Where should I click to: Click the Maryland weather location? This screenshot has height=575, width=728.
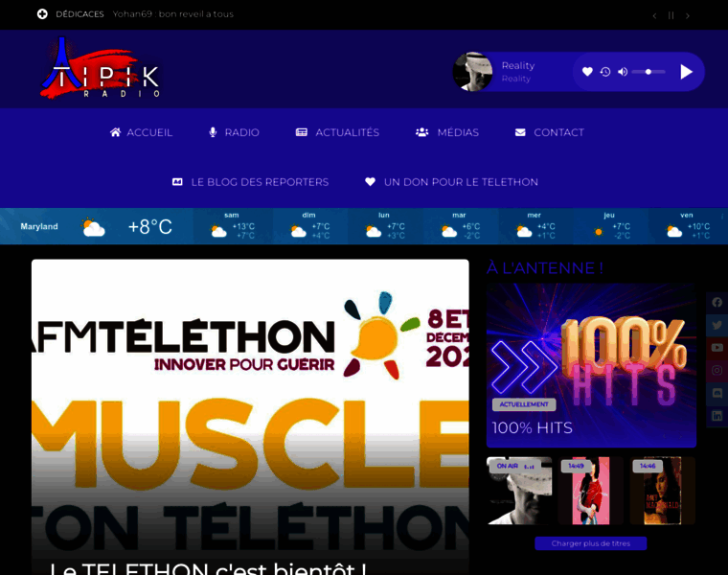39,227
